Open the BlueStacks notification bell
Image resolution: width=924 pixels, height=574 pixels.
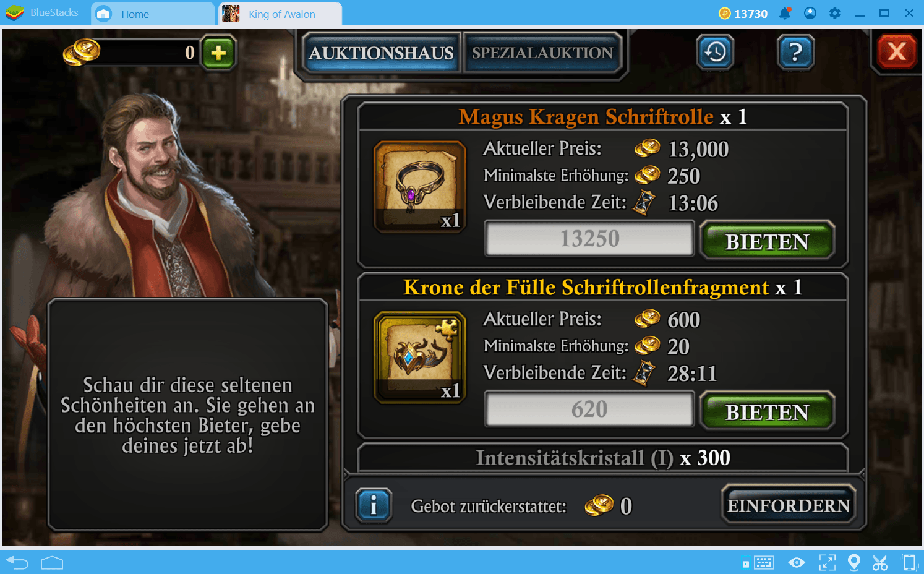785,13
